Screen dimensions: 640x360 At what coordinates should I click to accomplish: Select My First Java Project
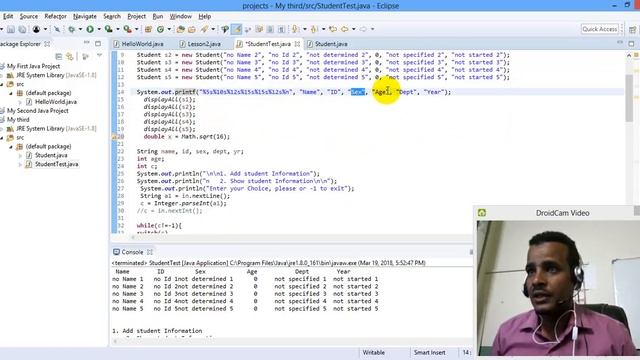[33, 66]
